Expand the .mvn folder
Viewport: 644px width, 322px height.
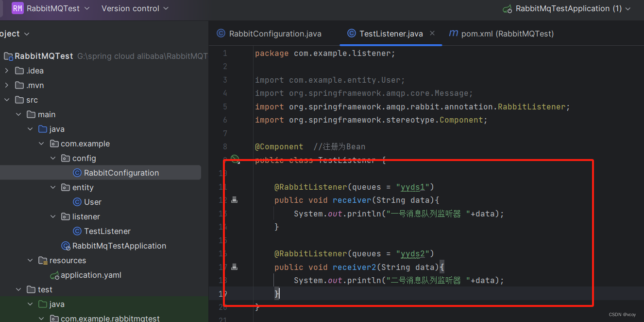(7, 85)
